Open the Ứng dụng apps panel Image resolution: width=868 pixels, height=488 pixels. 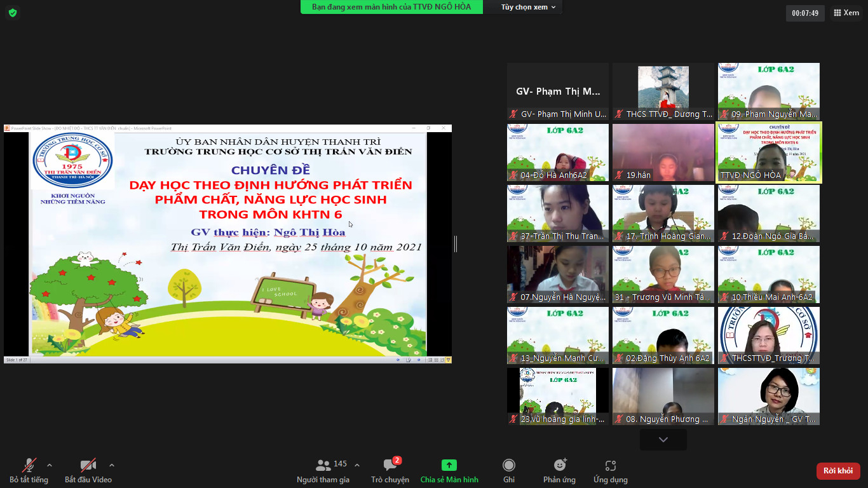click(x=610, y=471)
